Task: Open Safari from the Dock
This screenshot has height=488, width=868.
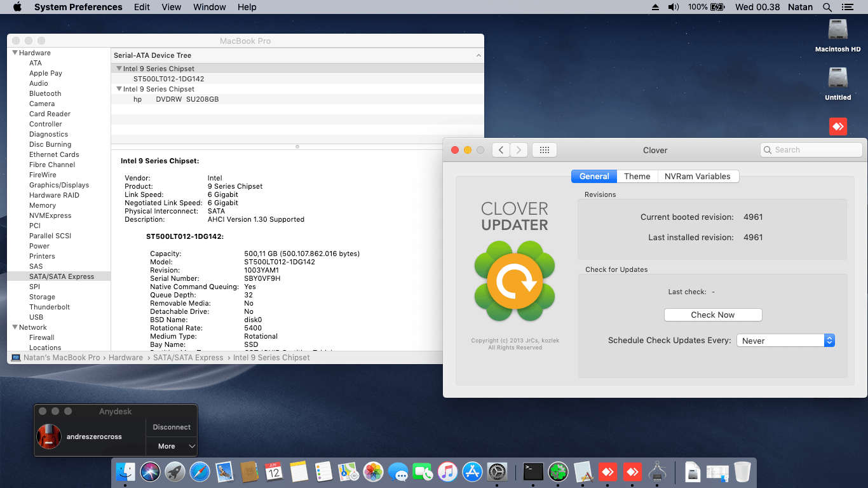Action: (x=200, y=471)
